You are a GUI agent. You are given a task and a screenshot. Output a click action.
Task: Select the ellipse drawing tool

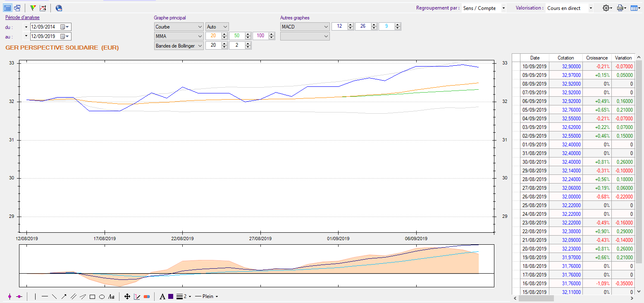[x=102, y=296]
